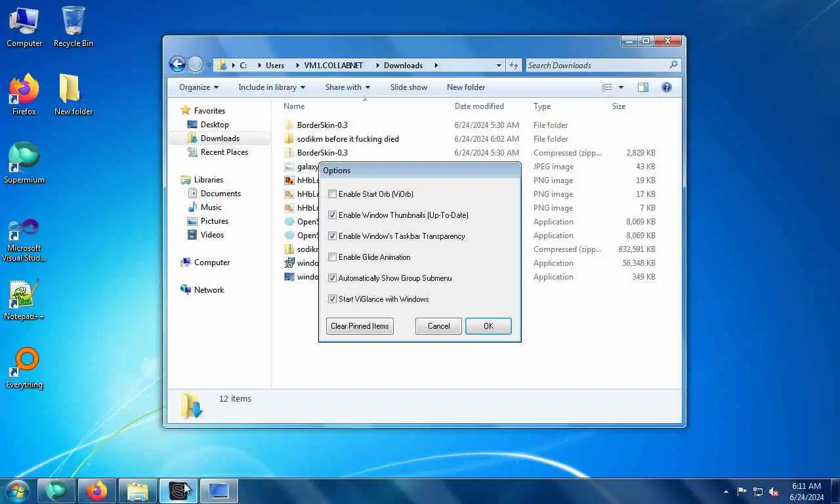Open the Share with dropdown
This screenshot has height=504, width=840.
click(x=348, y=87)
